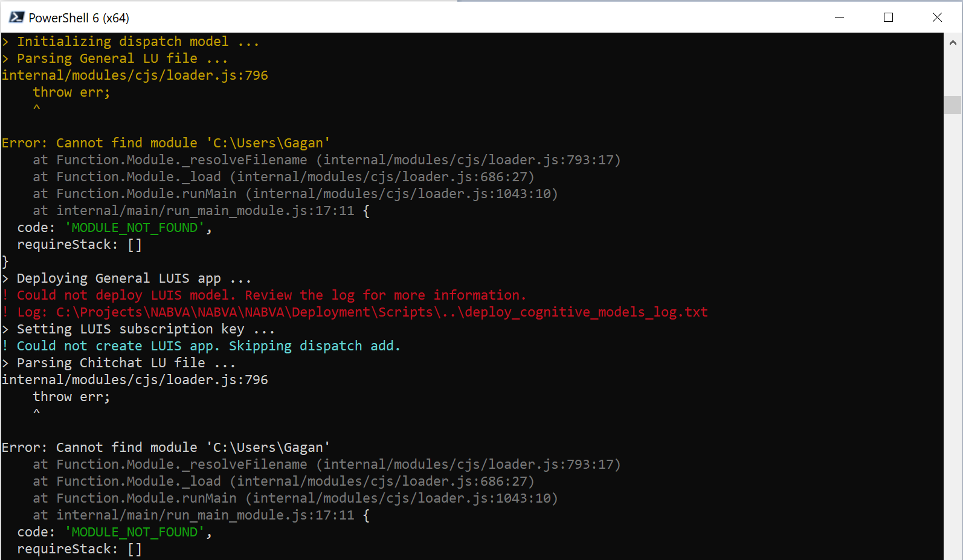Click the cyan 'Could not create LUIS app' message
The width and height of the screenshot is (963, 560).
pyautogui.click(x=201, y=346)
